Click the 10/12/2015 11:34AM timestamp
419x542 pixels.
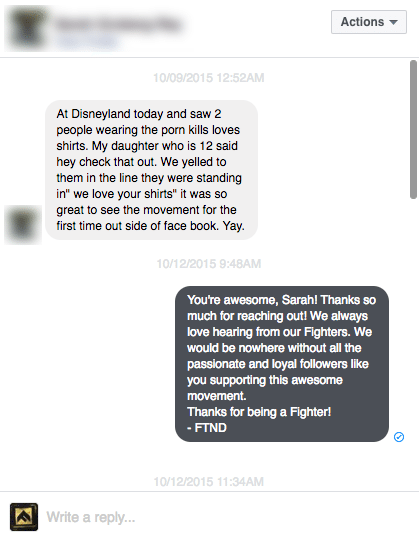pyautogui.click(x=208, y=482)
